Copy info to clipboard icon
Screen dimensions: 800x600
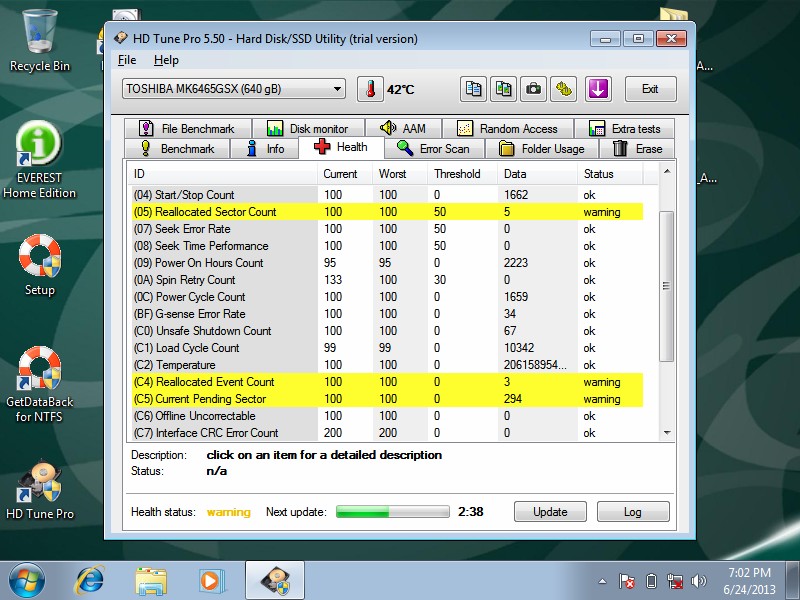(x=473, y=89)
